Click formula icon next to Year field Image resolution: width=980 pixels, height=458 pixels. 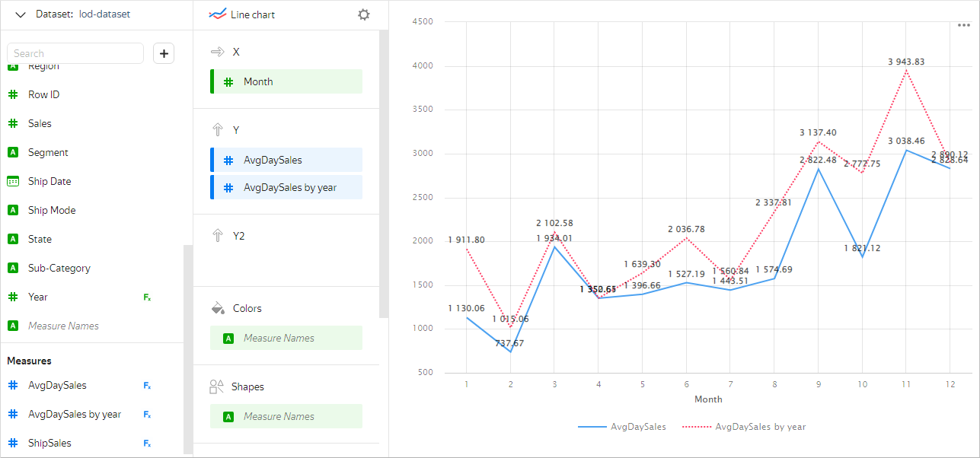[x=147, y=297]
